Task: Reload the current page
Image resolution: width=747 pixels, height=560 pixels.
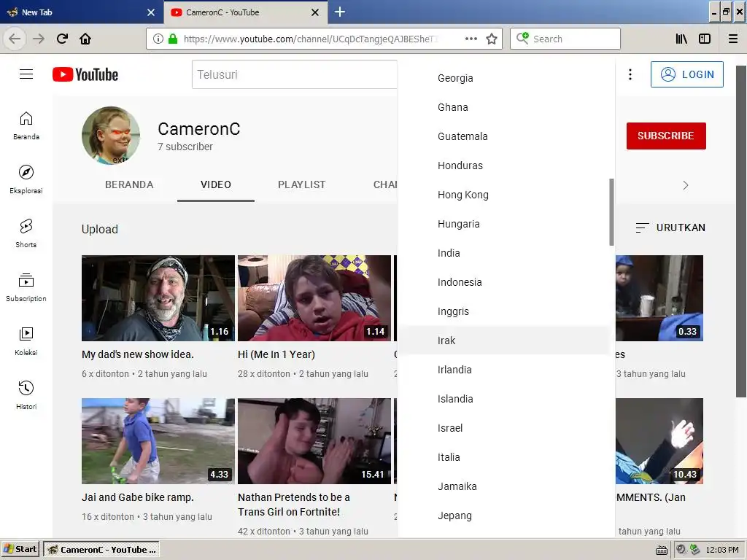Action: tap(62, 39)
